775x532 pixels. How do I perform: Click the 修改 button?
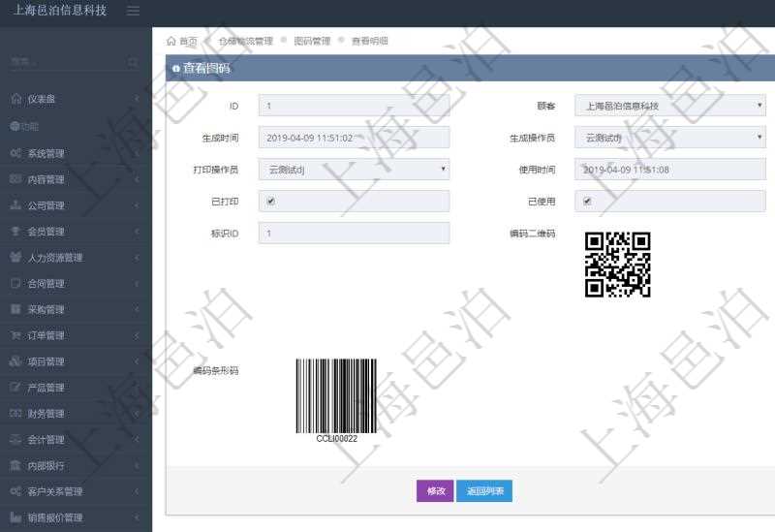click(x=435, y=491)
